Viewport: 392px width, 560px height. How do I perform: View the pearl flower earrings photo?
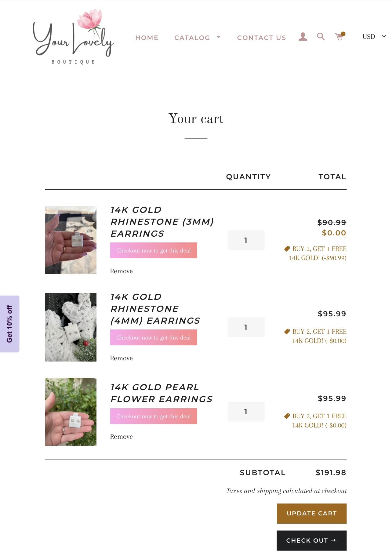pyautogui.click(x=71, y=412)
